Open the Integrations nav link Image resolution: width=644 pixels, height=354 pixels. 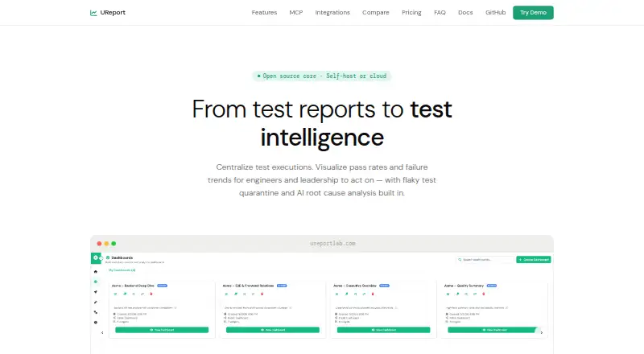[x=332, y=13]
